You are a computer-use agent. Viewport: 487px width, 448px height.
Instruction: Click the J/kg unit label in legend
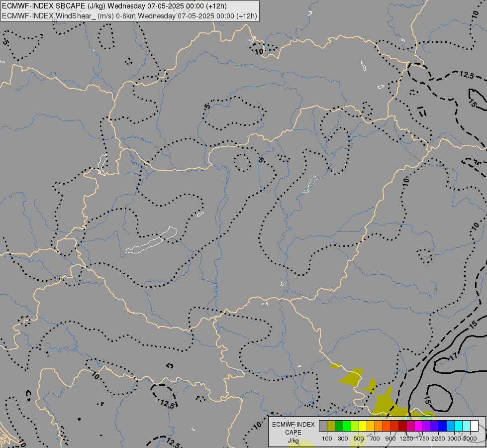tap(293, 441)
